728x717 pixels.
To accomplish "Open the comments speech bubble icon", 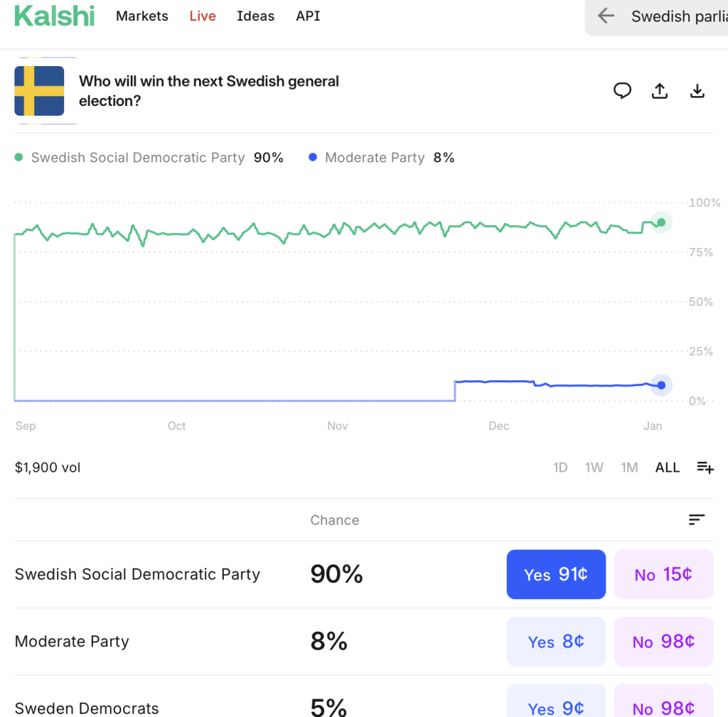I will [x=622, y=90].
